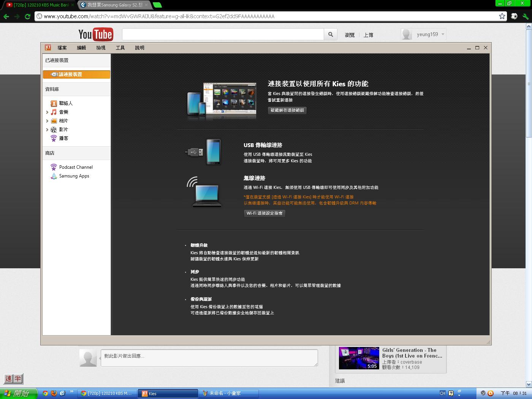This screenshot has width=532, height=399.
Task: Focus the YouTube search box
Action: click(x=223, y=34)
